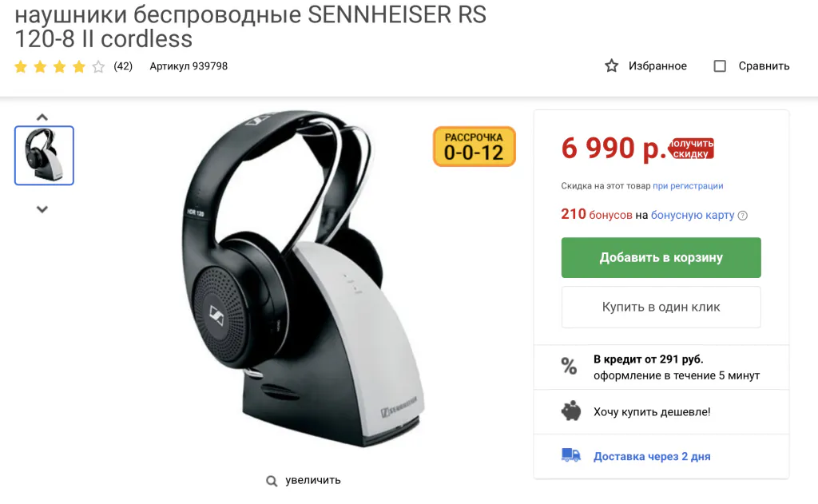Click the Избранное star icon

(611, 65)
